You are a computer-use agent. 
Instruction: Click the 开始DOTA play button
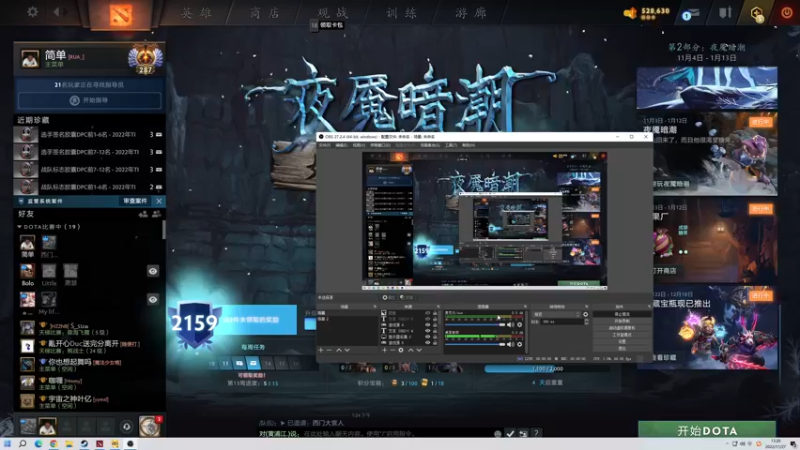tap(707, 430)
